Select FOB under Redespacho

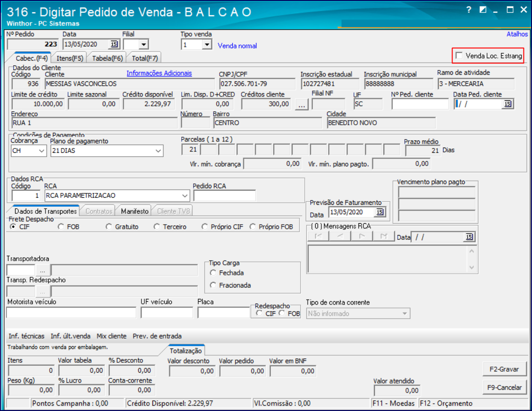282,313
